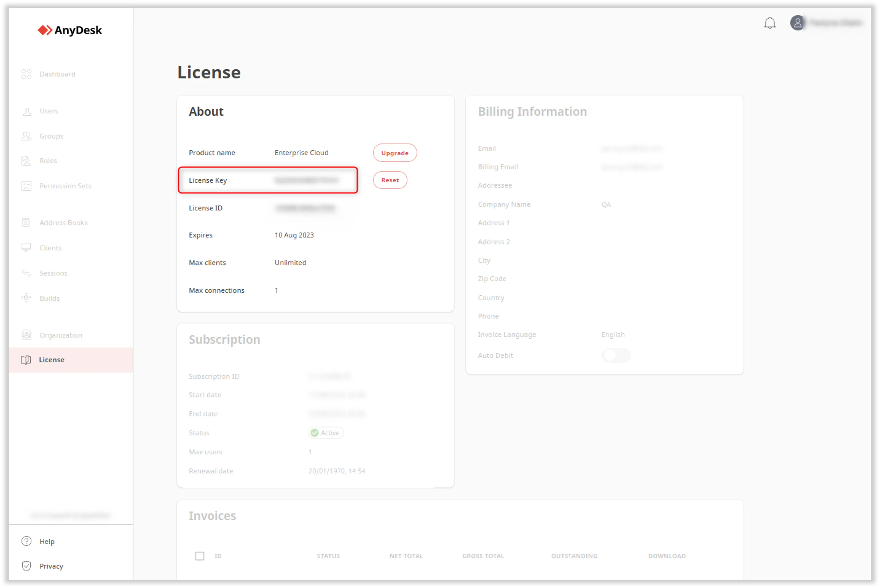Open the profile avatar menu

[x=797, y=23]
